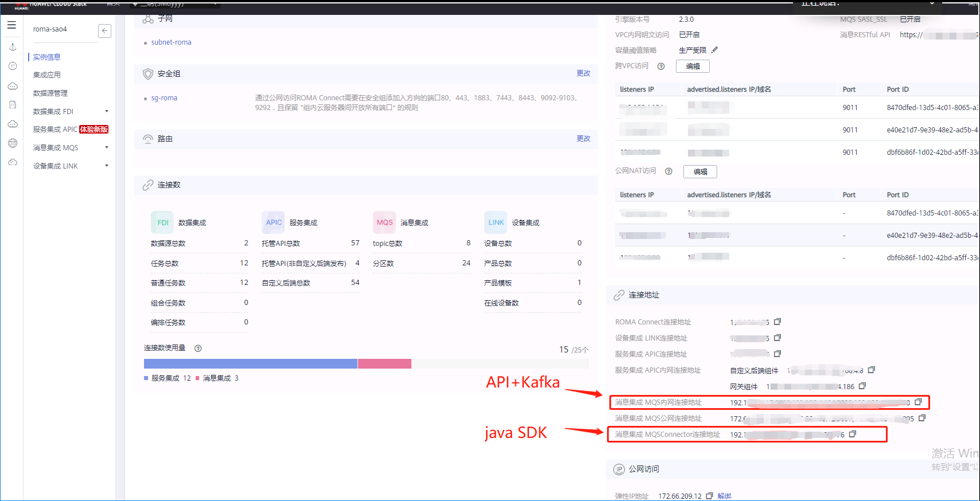Click the APIC 服务集成 icon
This screenshot has width=980, height=501.
pos(274,222)
